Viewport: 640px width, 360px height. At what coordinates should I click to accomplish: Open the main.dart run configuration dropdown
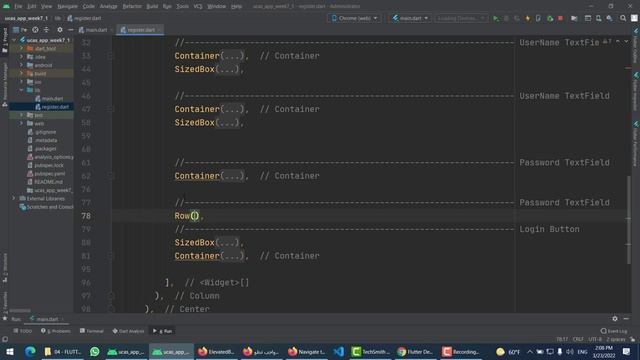click(410, 18)
